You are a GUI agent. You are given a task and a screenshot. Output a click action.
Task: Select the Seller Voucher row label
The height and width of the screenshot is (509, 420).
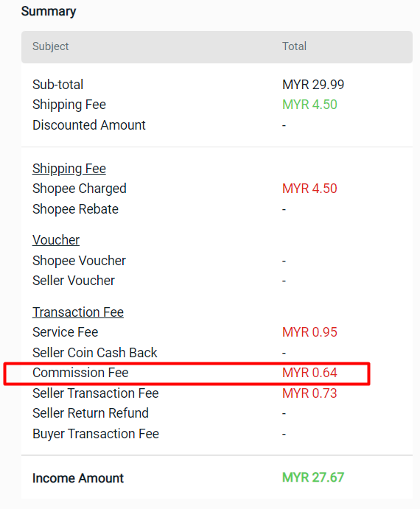(x=74, y=281)
